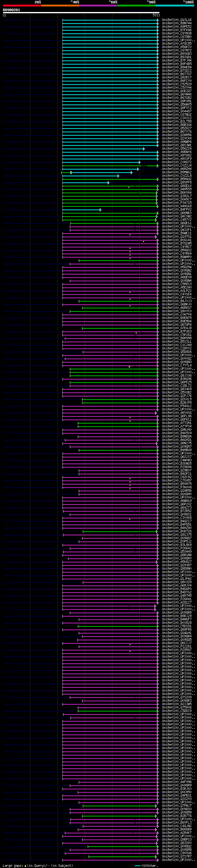This screenshot has height=868, width=197.
Task: Open hit UniRef100_A9T682
Action: 177,155
